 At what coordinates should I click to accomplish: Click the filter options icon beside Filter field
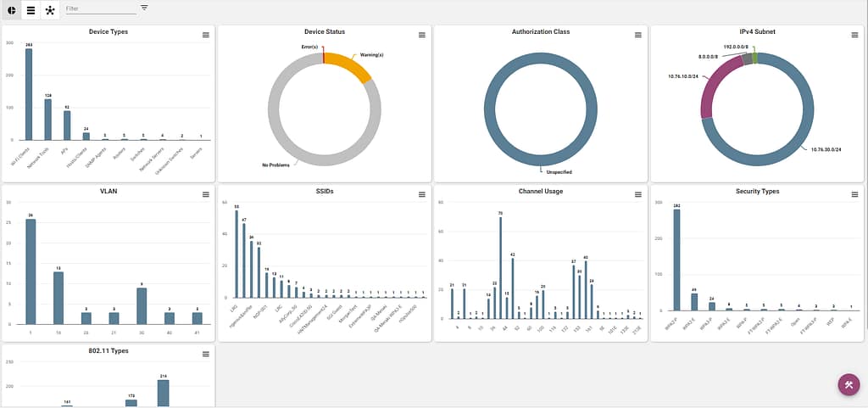(x=144, y=8)
